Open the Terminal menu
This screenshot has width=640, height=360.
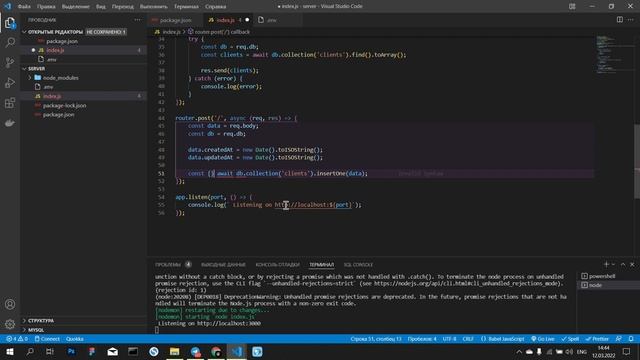[x=186, y=7]
